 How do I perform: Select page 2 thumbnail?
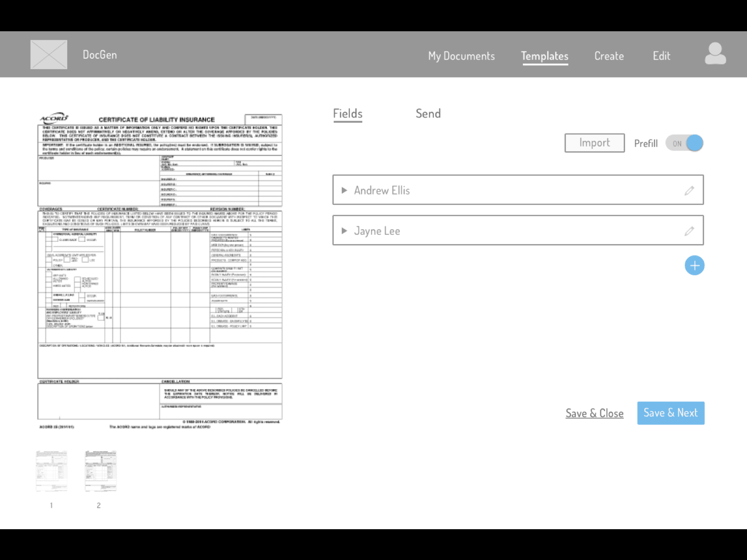point(100,471)
